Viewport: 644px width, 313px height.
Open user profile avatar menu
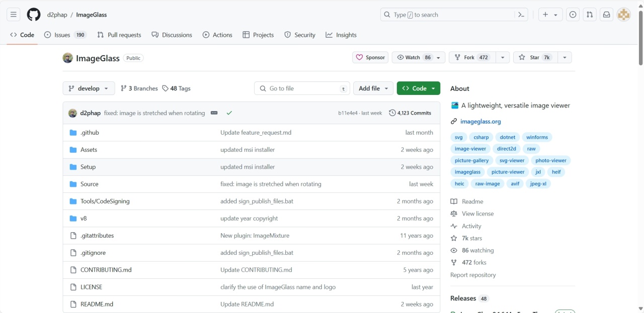pos(624,15)
